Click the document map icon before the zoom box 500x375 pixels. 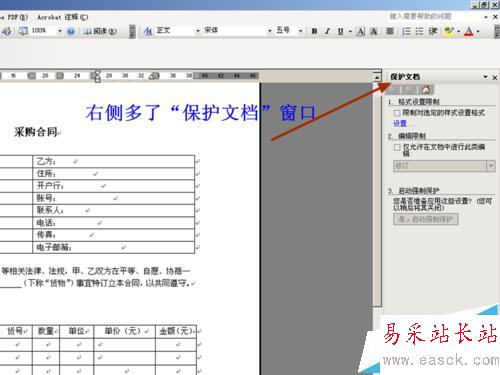pyautogui.click(x=23, y=31)
